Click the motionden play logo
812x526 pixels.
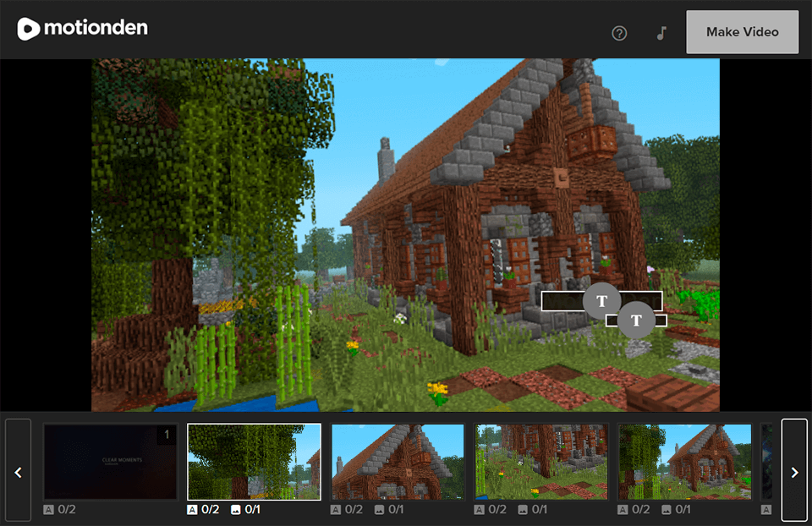point(29,28)
